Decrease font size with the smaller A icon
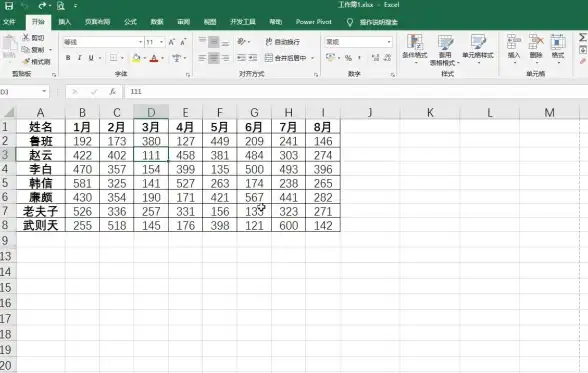The image size is (588, 373). coord(183,42)
